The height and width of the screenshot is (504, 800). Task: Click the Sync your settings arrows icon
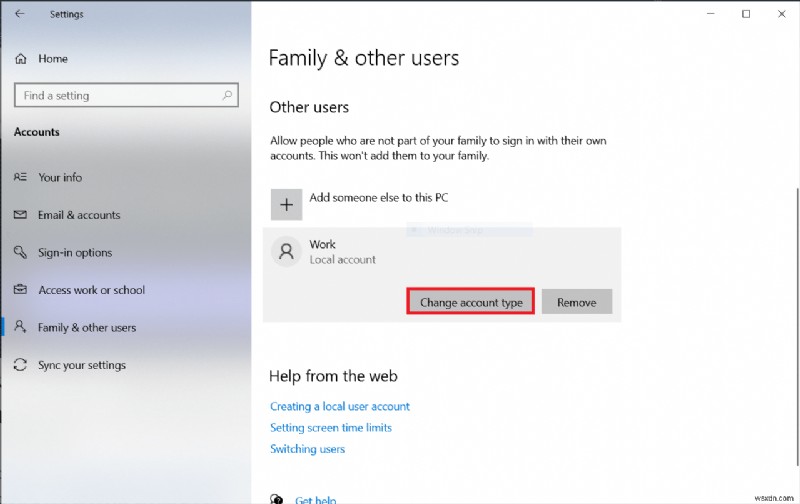pyautogui.click(x=20, y=365)
